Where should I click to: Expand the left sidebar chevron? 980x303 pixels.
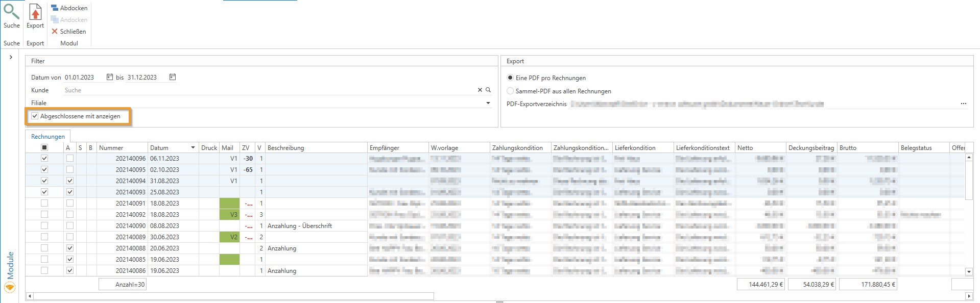11,57
